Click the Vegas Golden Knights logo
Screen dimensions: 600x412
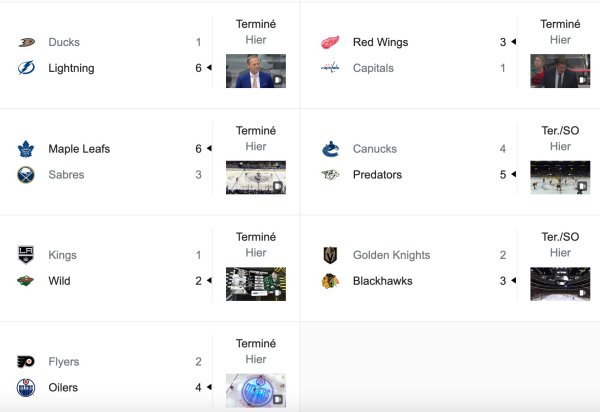pyautogui.click(x=330, y=255)
